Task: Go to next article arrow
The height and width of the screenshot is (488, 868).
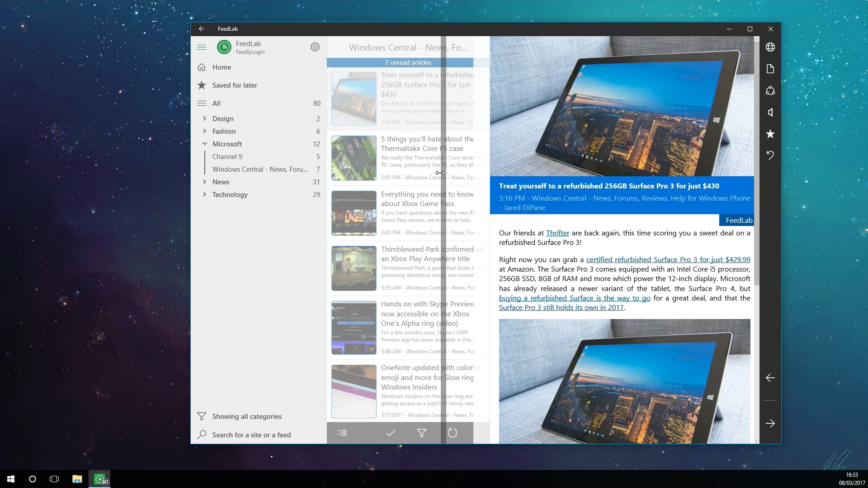Action: (x=770, y=423)
